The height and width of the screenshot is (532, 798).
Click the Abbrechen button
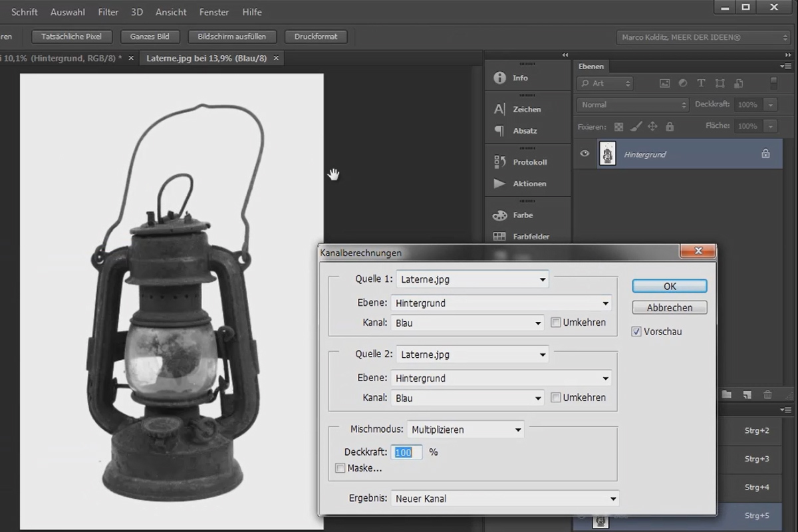point(670,308)
